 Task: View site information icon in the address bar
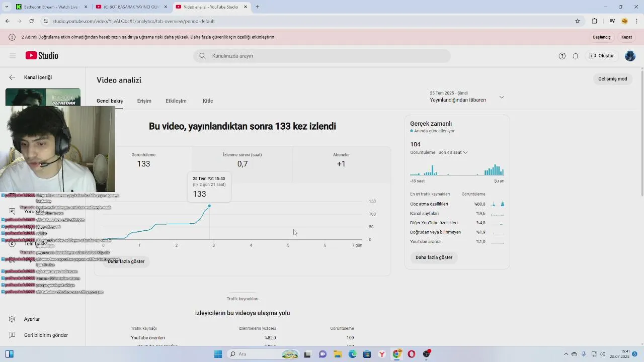46,21
